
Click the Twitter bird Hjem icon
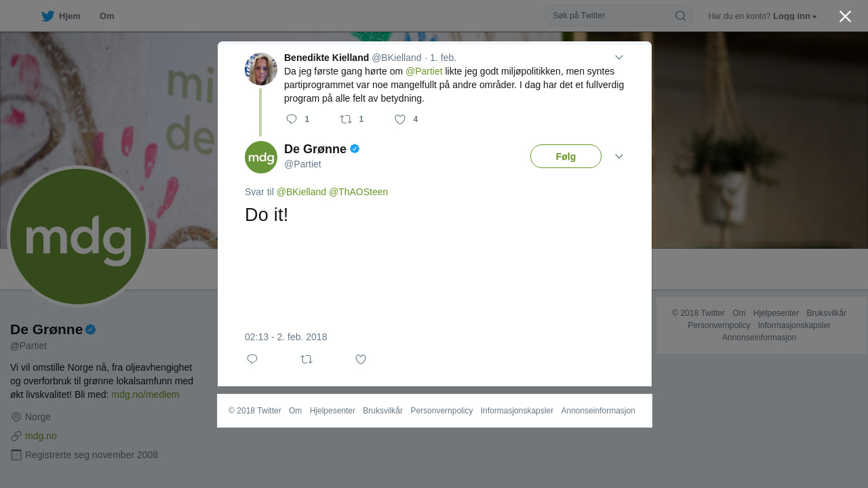click(x=47, y=16)
